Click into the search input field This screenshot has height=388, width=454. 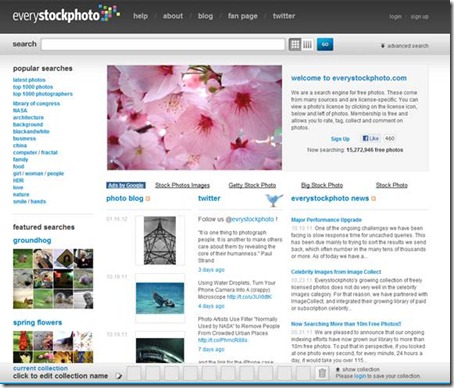163,44
